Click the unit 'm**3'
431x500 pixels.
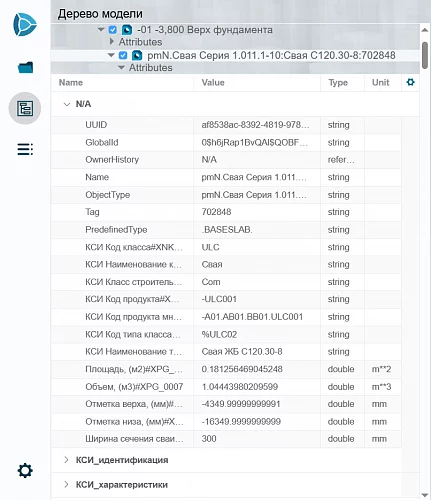point(381,387)
